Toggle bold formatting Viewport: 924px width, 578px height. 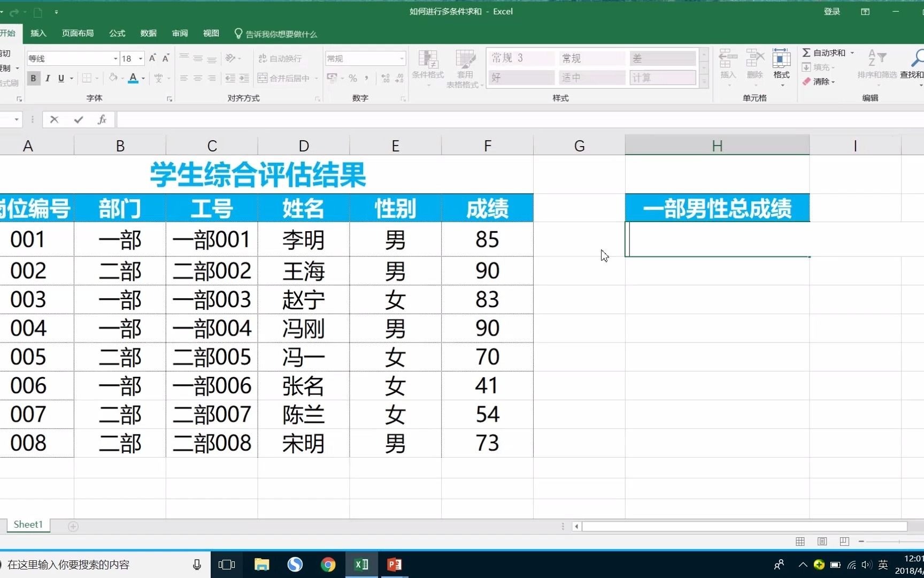tap(34, 78)
